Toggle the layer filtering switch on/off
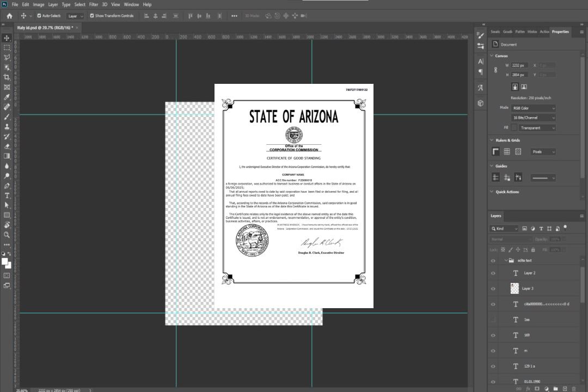Viewport: 588px width, 392px height. 565,228
